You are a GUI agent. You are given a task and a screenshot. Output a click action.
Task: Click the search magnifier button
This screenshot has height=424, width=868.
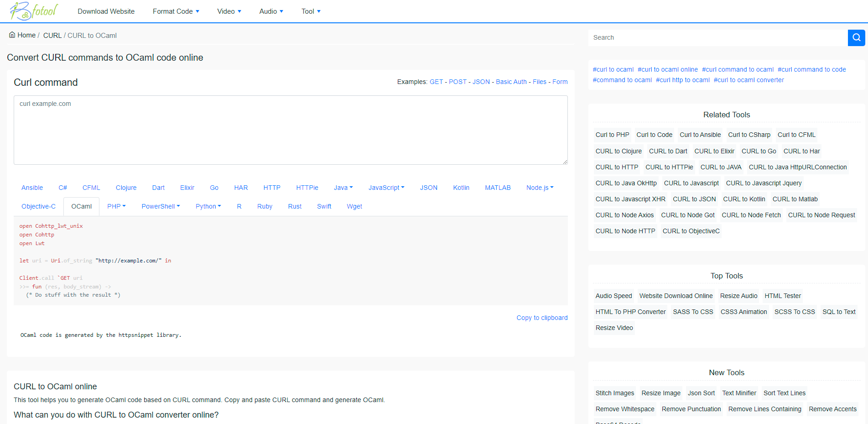tap(856, 37)
